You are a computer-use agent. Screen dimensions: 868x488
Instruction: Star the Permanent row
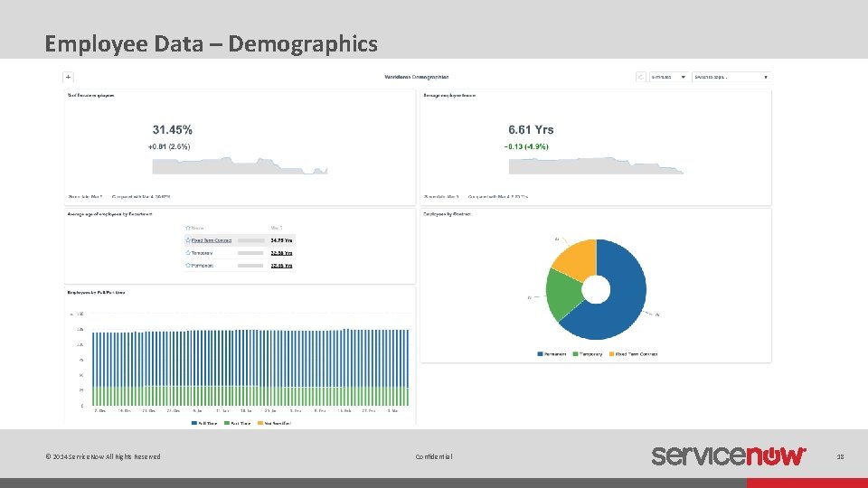[188, 266]
